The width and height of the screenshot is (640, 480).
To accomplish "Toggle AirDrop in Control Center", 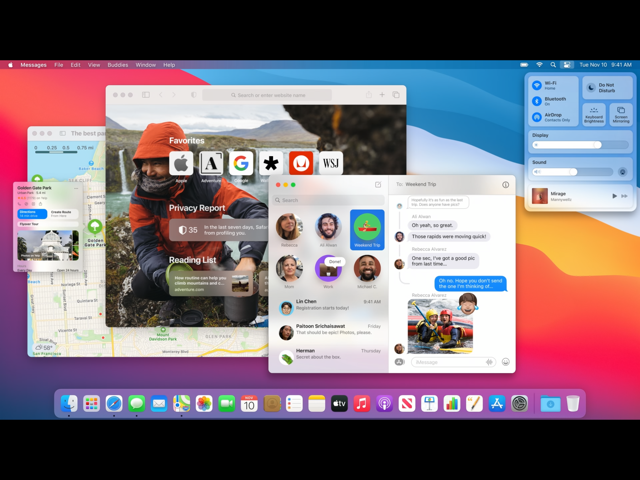I will 537,117.
